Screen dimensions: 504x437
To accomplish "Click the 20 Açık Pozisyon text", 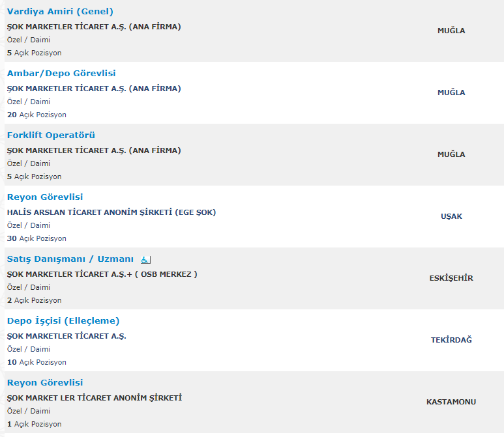I will [x=37, y=115].
